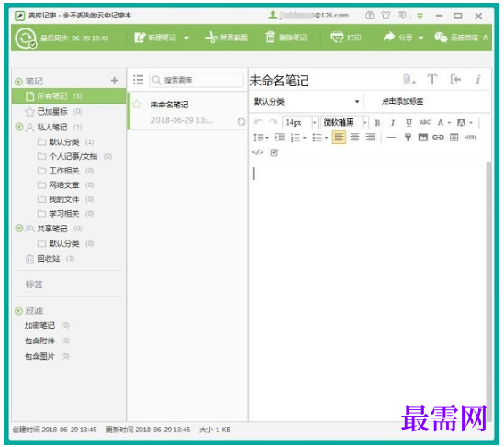504x447 pixels.
Task: Toggle underline formatting
Action: (x=409, y=123)
